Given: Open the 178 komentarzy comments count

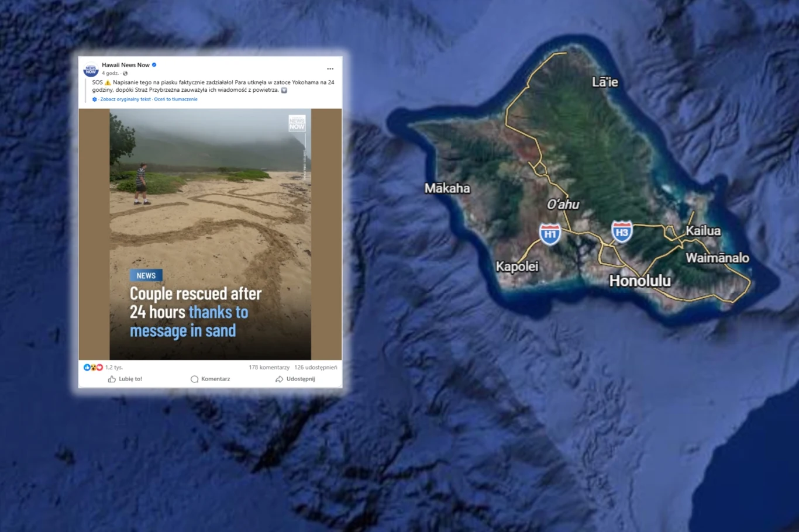Looking at the screenshot, I should click(x=268, y=368).
